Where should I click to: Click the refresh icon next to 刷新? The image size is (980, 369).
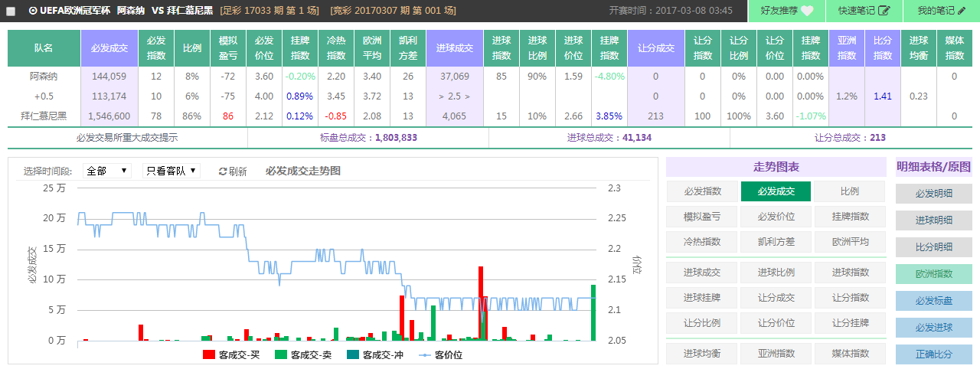tap(223, 171)
